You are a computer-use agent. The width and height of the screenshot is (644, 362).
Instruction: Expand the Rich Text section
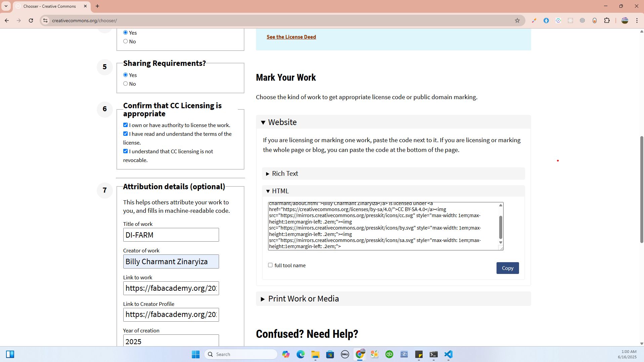393,174
